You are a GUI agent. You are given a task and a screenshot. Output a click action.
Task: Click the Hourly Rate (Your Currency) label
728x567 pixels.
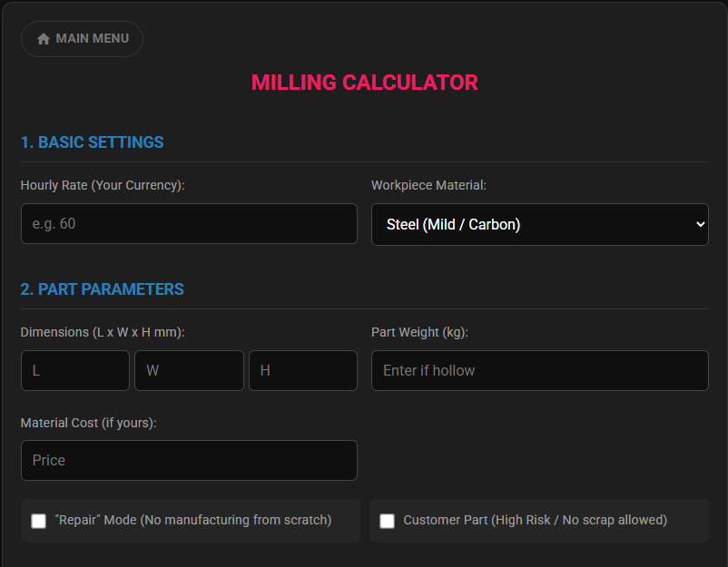(x=103, y=185)
